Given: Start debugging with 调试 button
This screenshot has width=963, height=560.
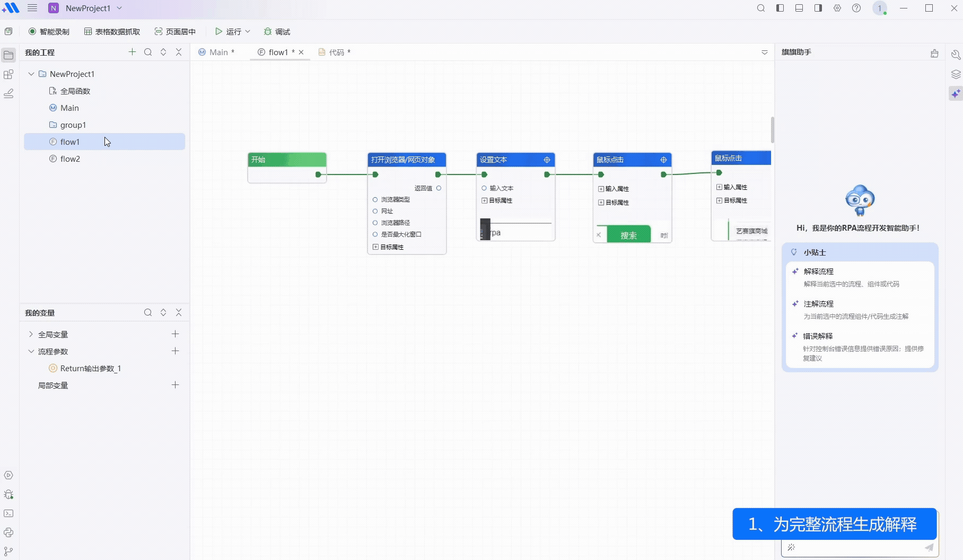Looking at the screenshot, I should 277,32.
